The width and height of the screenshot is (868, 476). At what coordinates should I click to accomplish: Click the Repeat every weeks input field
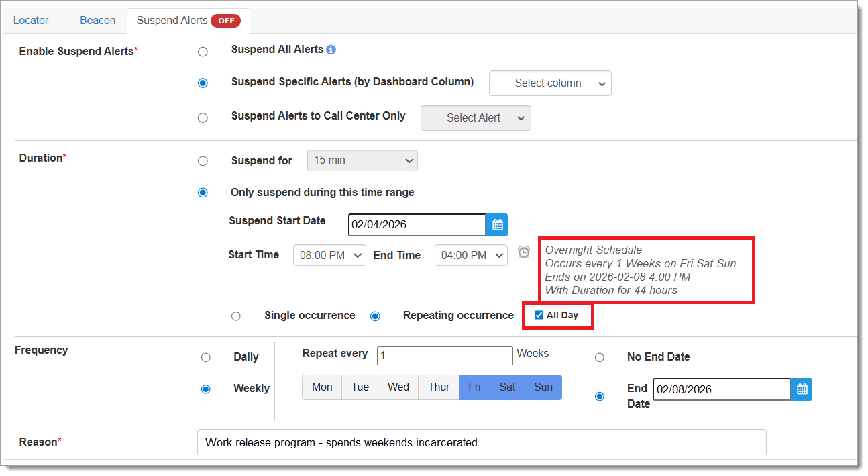(x=444, y=356)
